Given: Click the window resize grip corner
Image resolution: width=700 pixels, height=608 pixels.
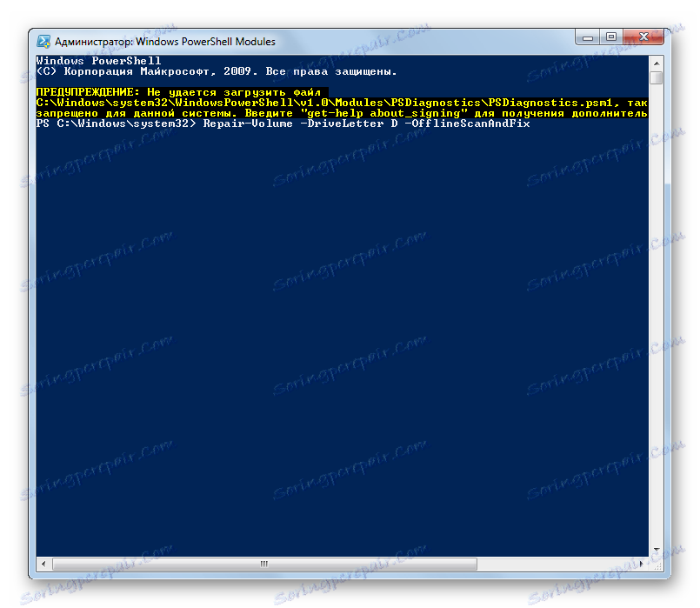Looking at the screenshot, I should coord(657,565).
